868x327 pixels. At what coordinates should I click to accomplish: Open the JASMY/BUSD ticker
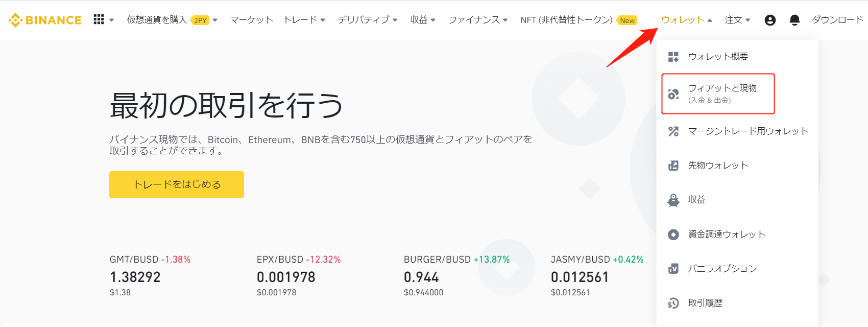pyautogui.click(x=597, y=275)
